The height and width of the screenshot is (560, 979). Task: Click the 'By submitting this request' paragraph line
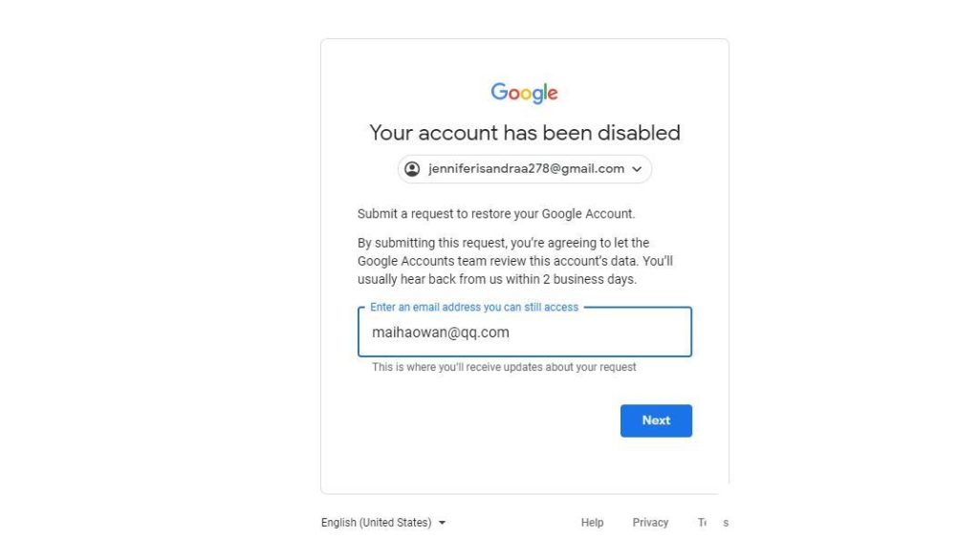[x=503, y=244]
